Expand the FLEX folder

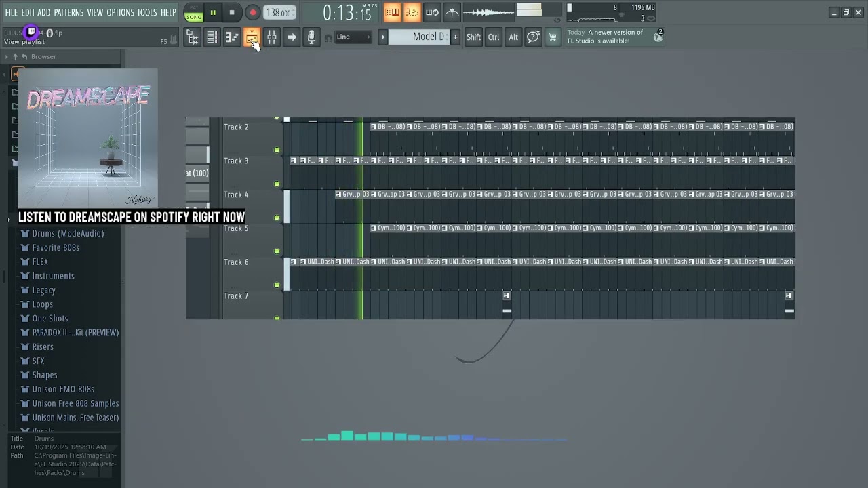click(40, 262)
